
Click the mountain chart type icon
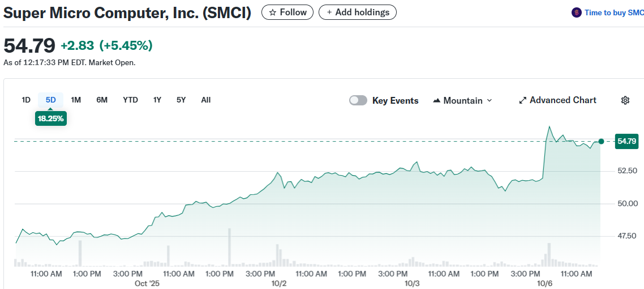coord(436,100)
